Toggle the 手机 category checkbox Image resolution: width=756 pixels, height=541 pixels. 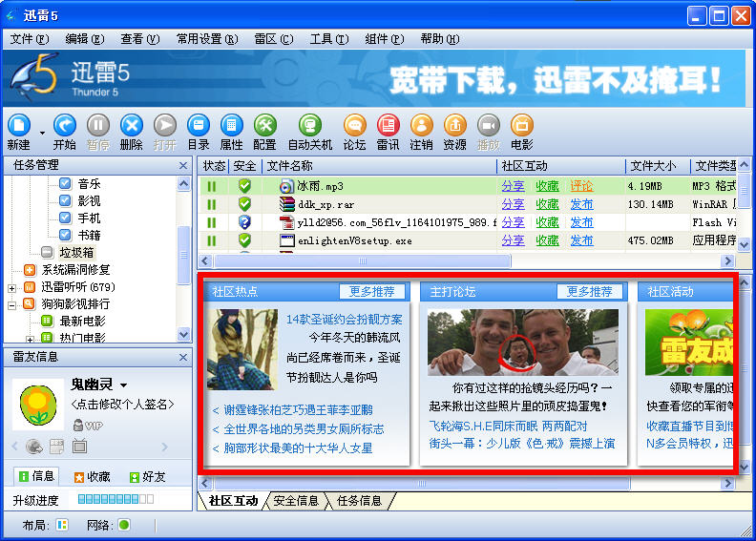point(65,218)
